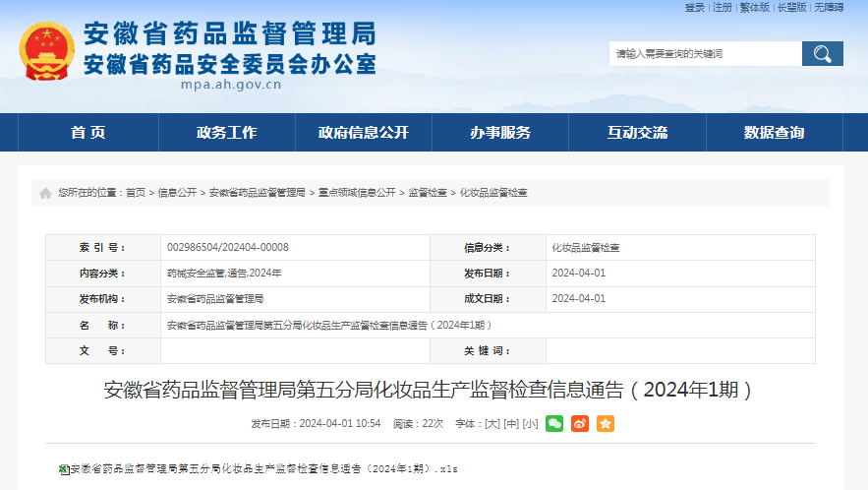The height and width of the screenshot is (490, 868).
Task: Open the 政务工作 navigation menu
Action: 226,133
